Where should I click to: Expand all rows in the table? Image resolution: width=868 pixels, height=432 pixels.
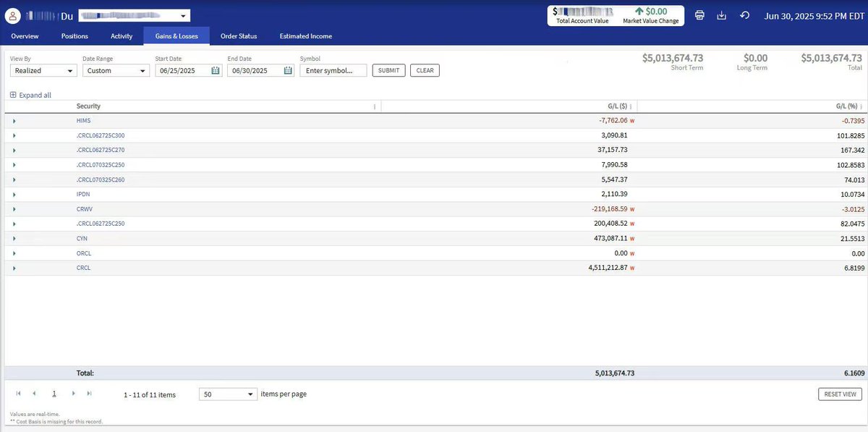(x=30, y=95)
